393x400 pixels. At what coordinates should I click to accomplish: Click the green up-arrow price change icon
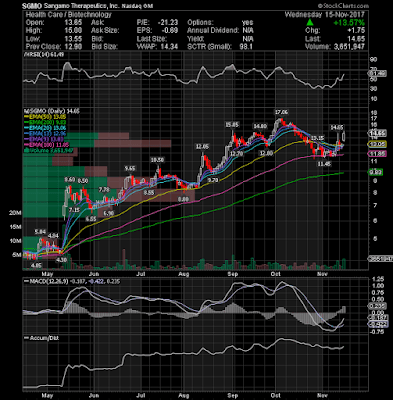tap(310, 22)
